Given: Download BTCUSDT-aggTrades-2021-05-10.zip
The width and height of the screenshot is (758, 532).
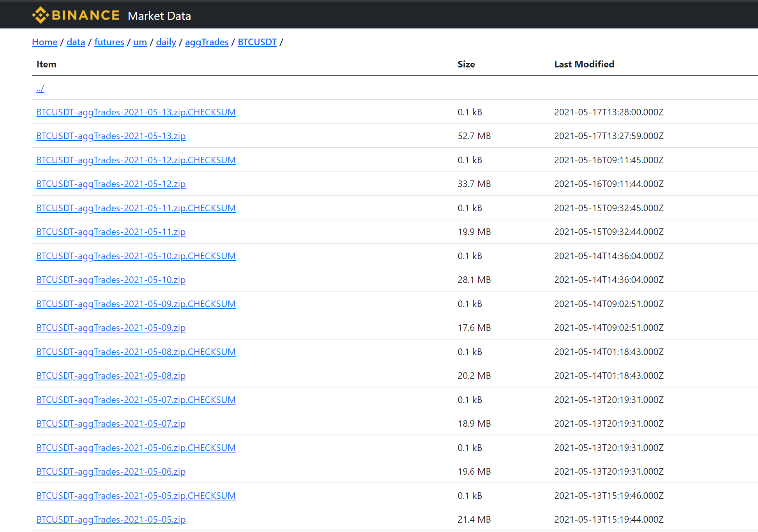Looking at the screenshot, I should coord(111,279).
